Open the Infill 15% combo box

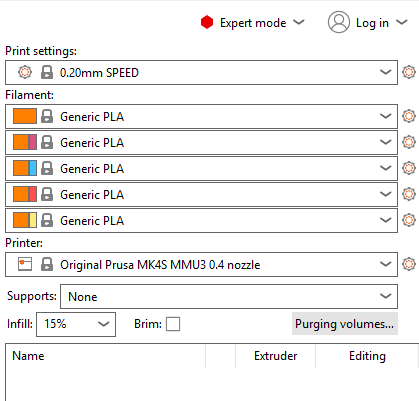(76, 324)
